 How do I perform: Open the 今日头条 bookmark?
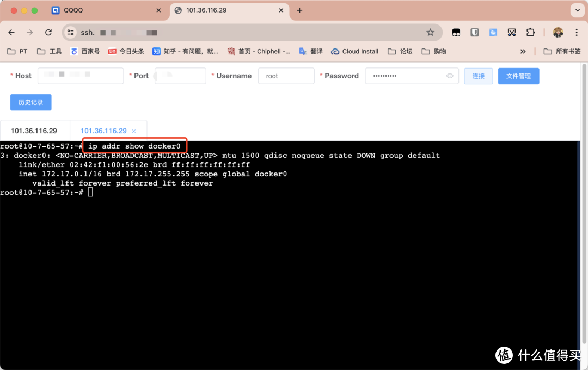126,51
